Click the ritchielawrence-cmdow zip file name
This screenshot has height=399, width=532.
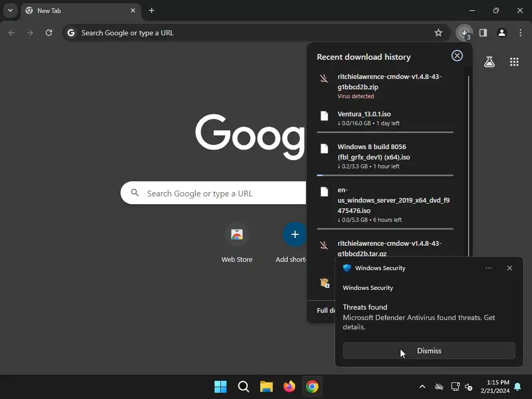[x=390, y=82]
